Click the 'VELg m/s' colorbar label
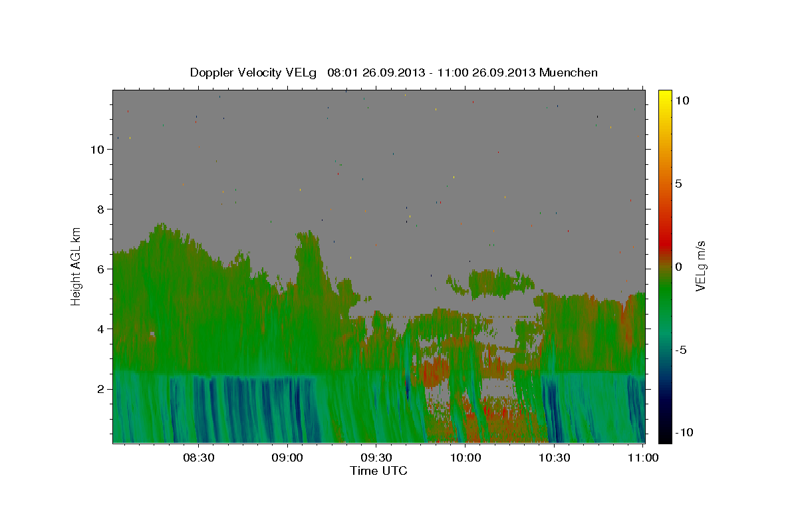Screen dimensions: 798x532 (x=700, y=266)
